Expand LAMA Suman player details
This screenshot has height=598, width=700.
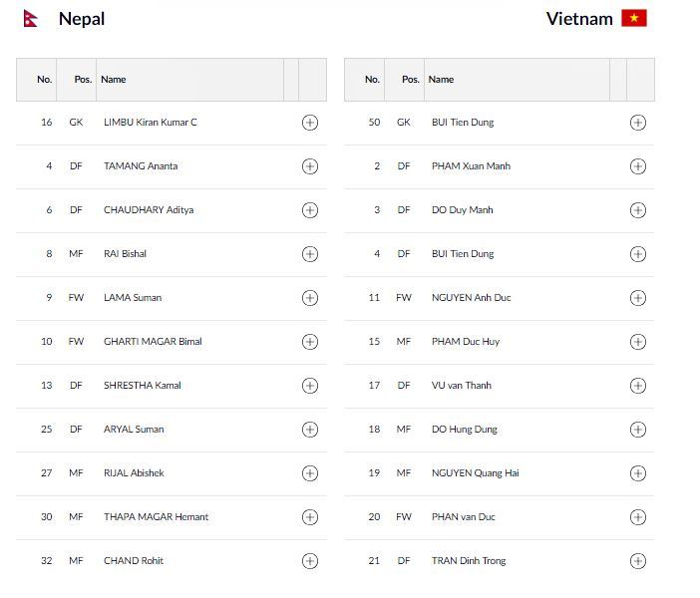coord(309,298)
